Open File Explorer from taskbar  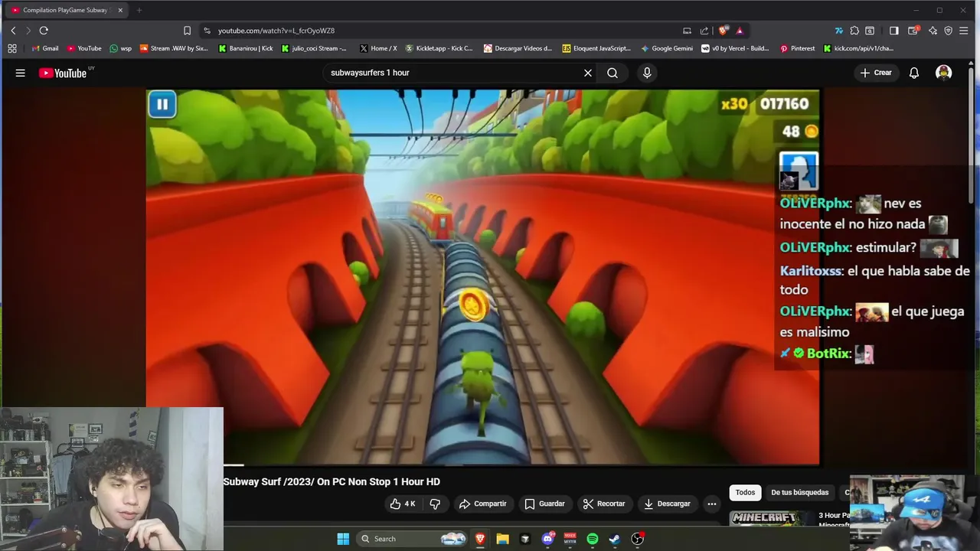pos(502,539)
